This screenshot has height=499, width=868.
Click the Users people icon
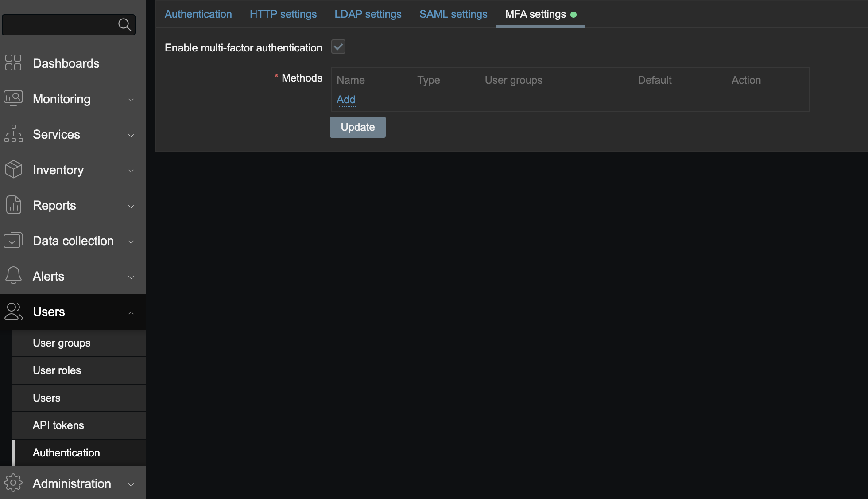(13, 311)
